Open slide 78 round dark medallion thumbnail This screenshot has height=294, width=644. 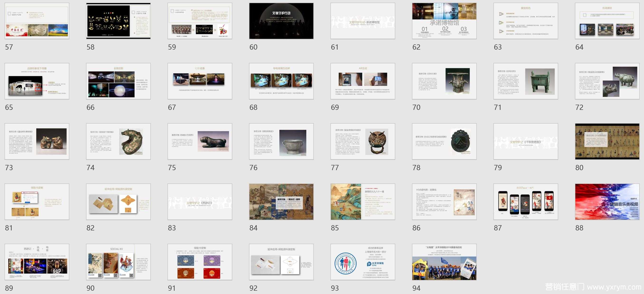click(444, 141)
